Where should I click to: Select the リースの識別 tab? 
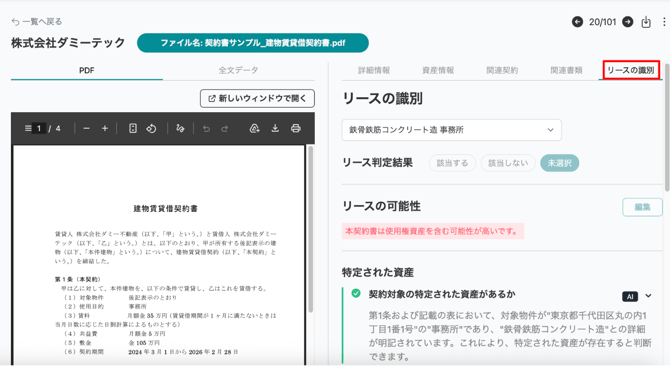click(x=631, y=70)
